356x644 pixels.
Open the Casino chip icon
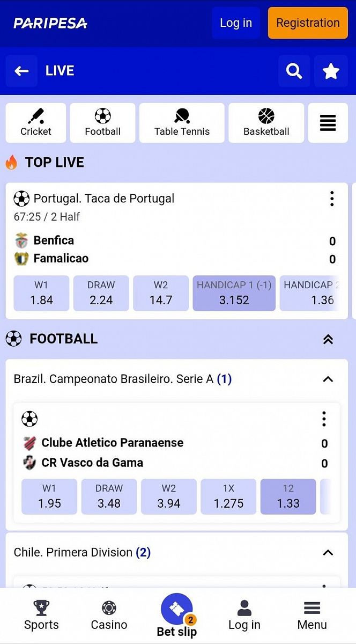tap(109, 608)
